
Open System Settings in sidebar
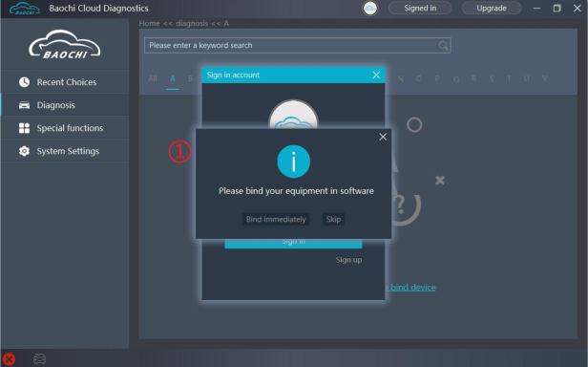tap(65, 151)
